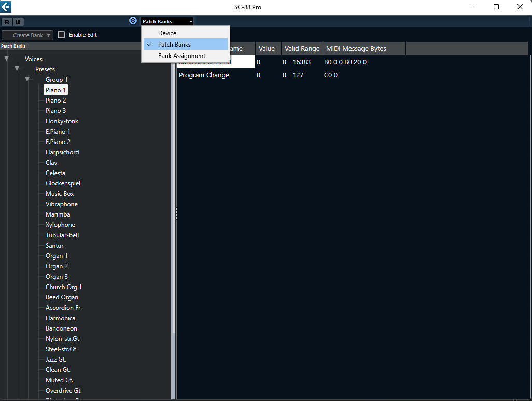532x401 pixels.
Task: Select the Jazz Gt. patch
Action: point(55,360)
